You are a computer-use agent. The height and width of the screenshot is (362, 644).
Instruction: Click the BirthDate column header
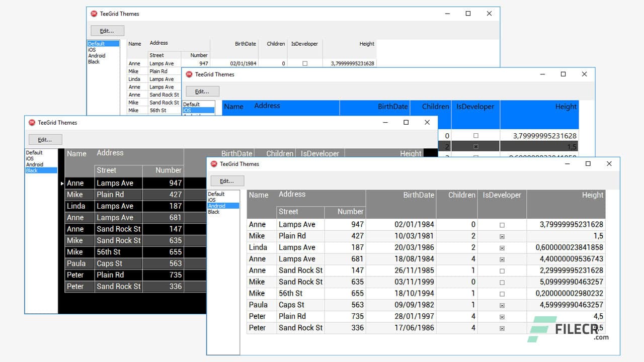tap(419, 195)
